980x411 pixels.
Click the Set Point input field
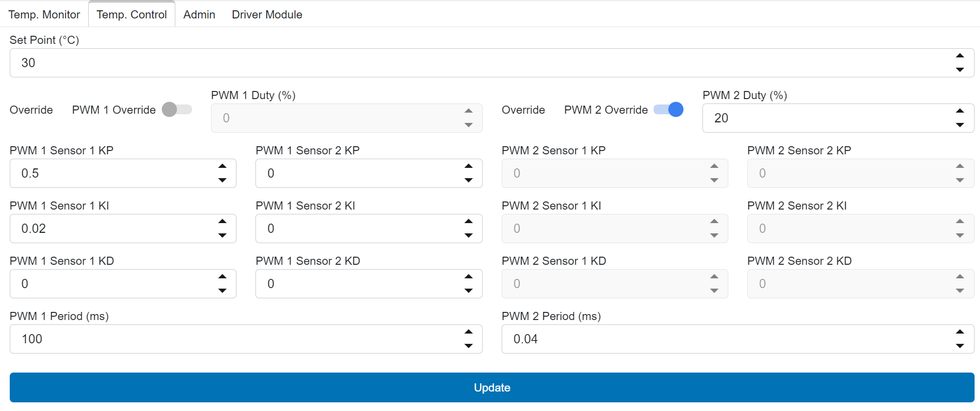[476, 63]
